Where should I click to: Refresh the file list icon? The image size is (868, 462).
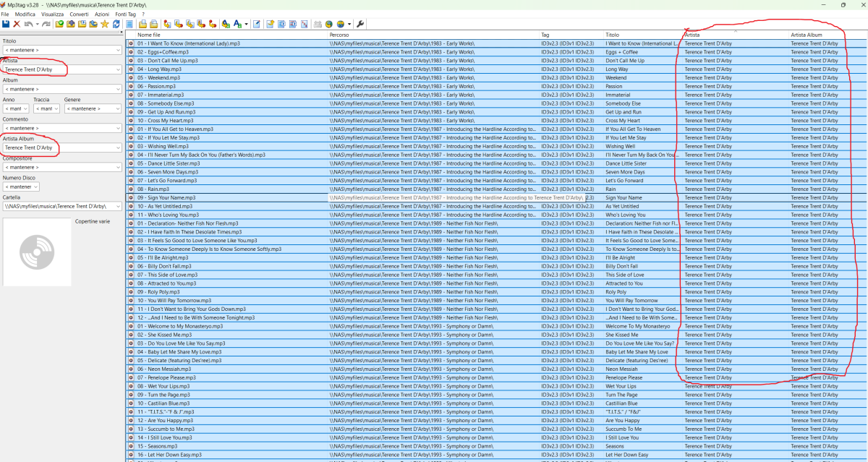(x=116, y=24)
